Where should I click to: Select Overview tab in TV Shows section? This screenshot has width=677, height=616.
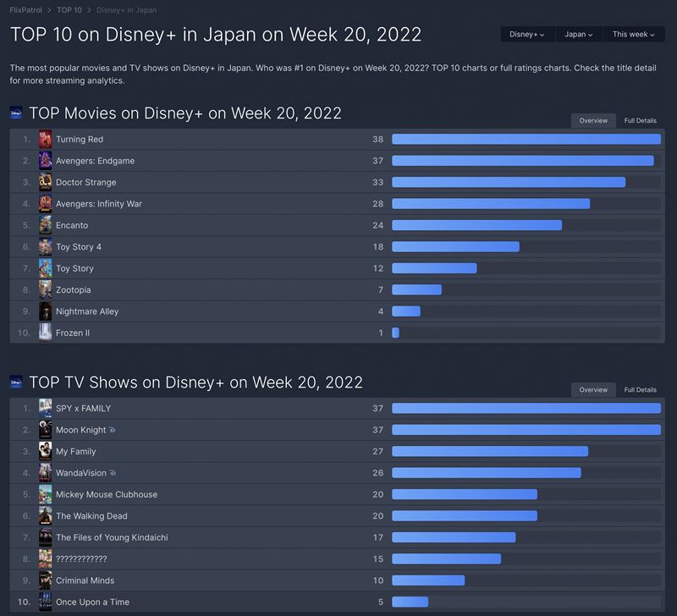pos(593,390)
